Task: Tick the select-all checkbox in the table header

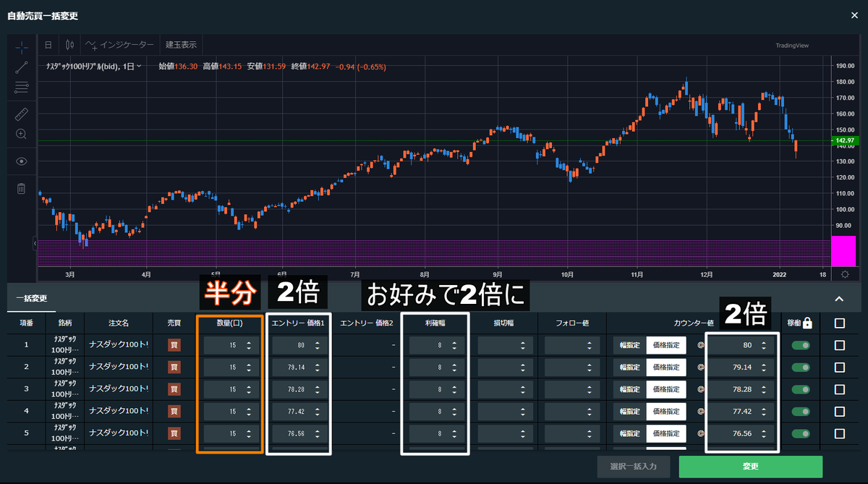Action: tap(839, 323)
